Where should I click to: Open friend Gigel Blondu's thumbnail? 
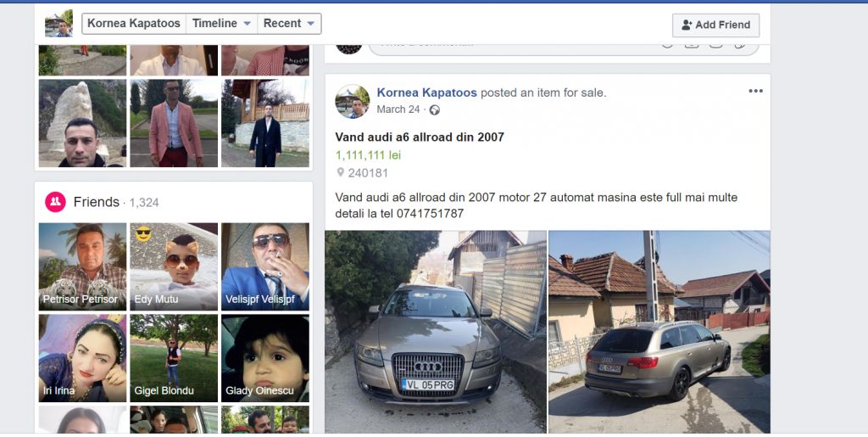(174, 358)
